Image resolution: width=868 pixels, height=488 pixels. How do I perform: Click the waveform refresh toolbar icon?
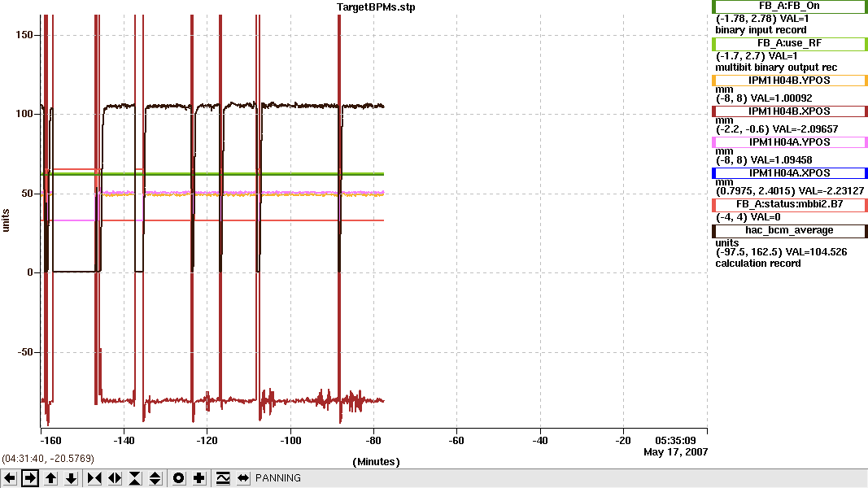pos(223,478)
